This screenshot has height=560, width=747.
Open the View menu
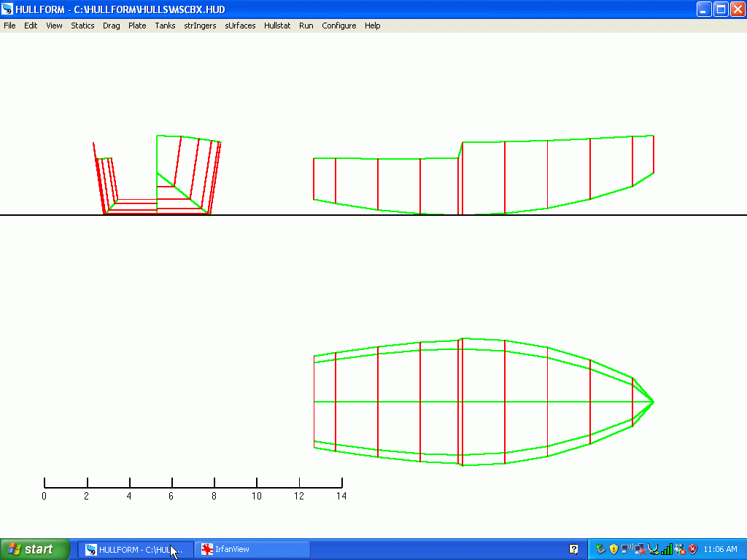coord(54,26)
